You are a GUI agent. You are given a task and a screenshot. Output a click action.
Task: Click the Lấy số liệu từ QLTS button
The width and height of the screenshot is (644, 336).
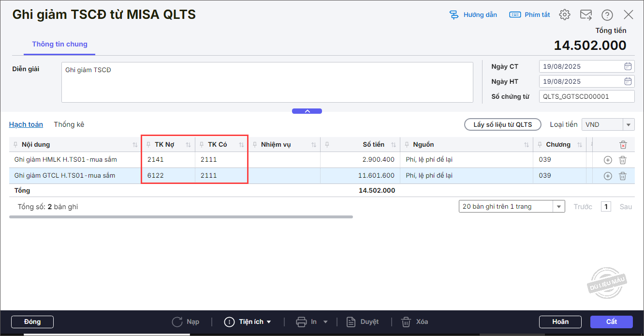(x=502, y=125)
